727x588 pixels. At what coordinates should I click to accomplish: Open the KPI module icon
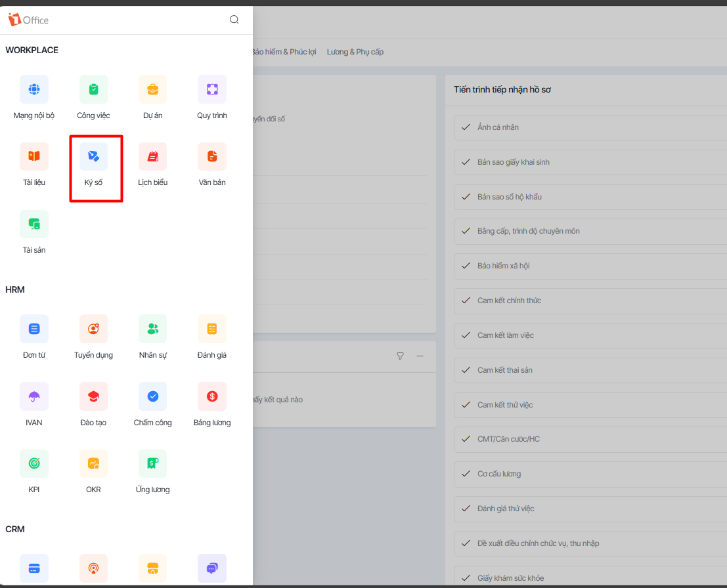[x=34, y=464]
